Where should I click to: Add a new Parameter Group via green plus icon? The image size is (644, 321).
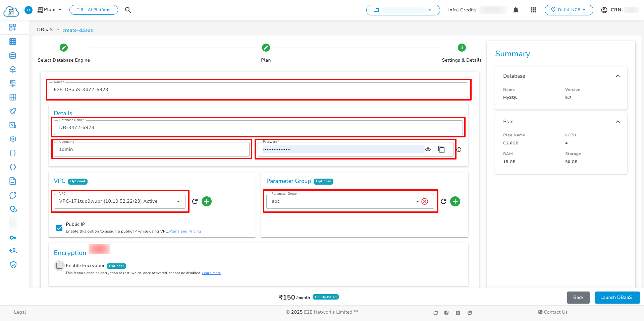(455, 201)
